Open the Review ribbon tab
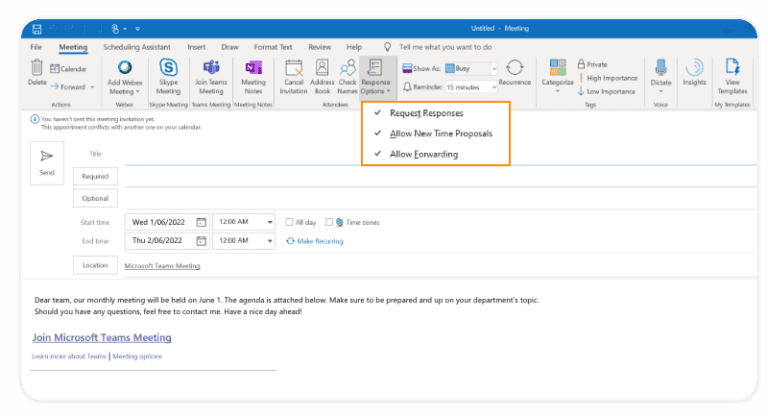Screen dimensions: 768x416 [x=319, y=47]
